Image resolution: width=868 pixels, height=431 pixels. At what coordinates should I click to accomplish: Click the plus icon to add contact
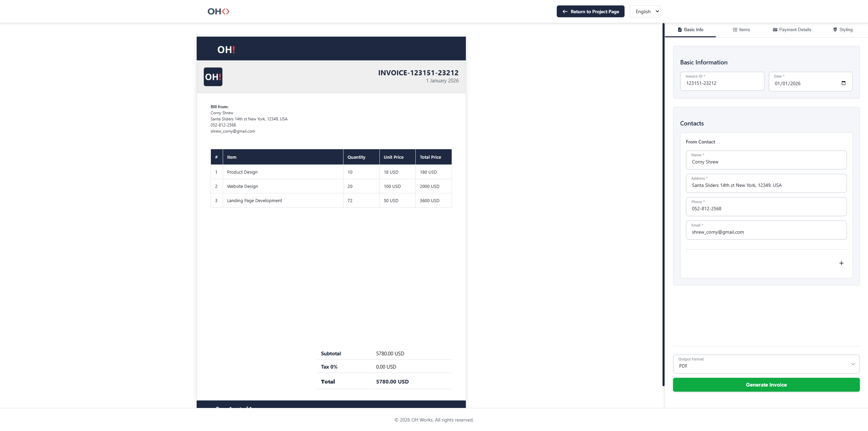(x=841, y=263)
